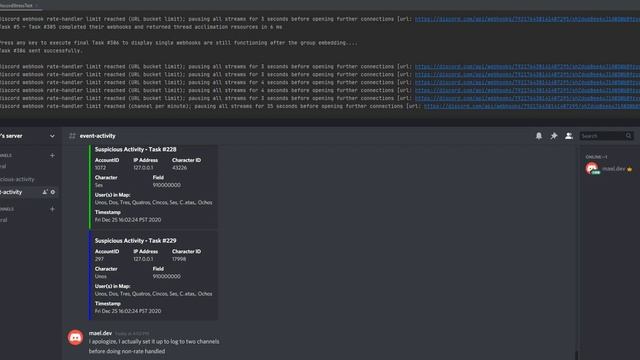Add a channel in second category
This screenshot has height=360, width=640.
[x=52, y=209]
